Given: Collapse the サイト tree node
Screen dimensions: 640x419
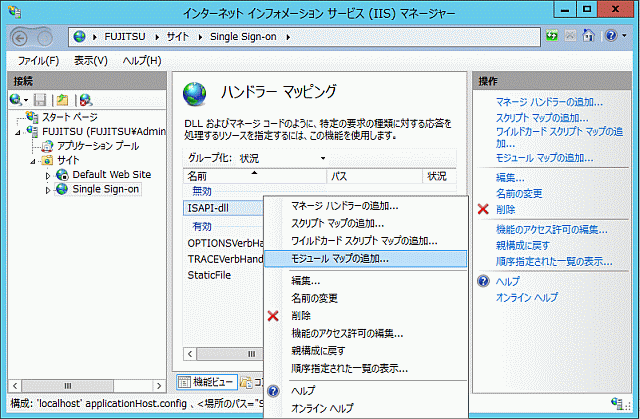Looking at the screenshot, I should [33, 162].
